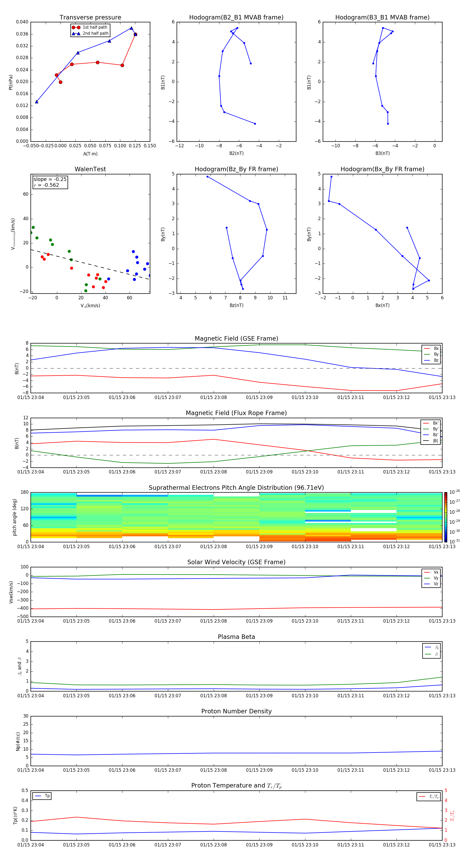Click the red Te/Tp legend entry
This screenshot has height=868, width=473.
point(429,796)
